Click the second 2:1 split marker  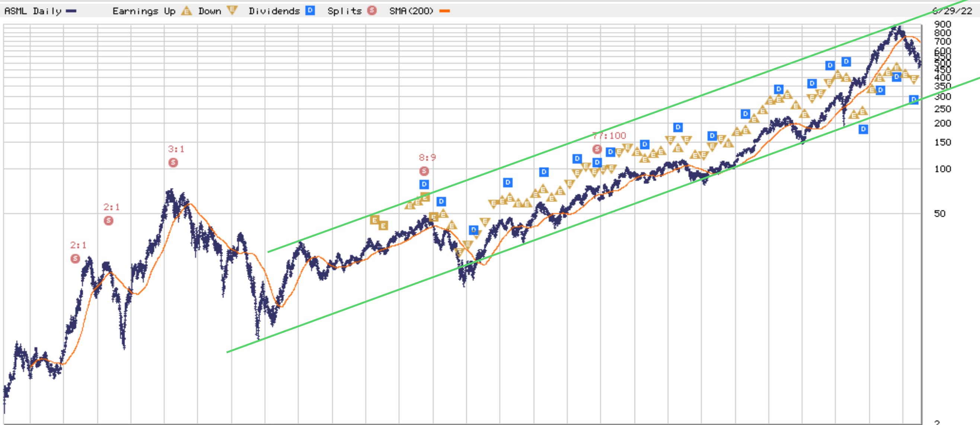(x=108, y=221)
